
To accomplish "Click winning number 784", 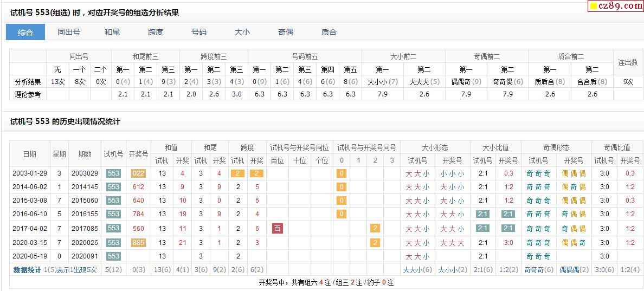I will click(x=138, y=214).
